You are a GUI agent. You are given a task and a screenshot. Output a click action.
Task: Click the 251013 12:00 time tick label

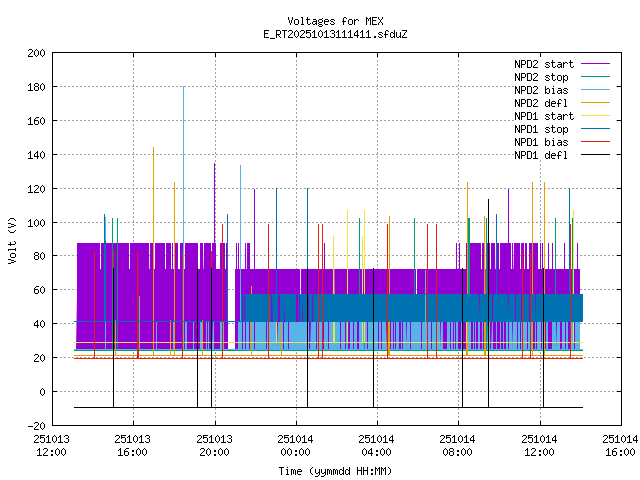[51, 445]
